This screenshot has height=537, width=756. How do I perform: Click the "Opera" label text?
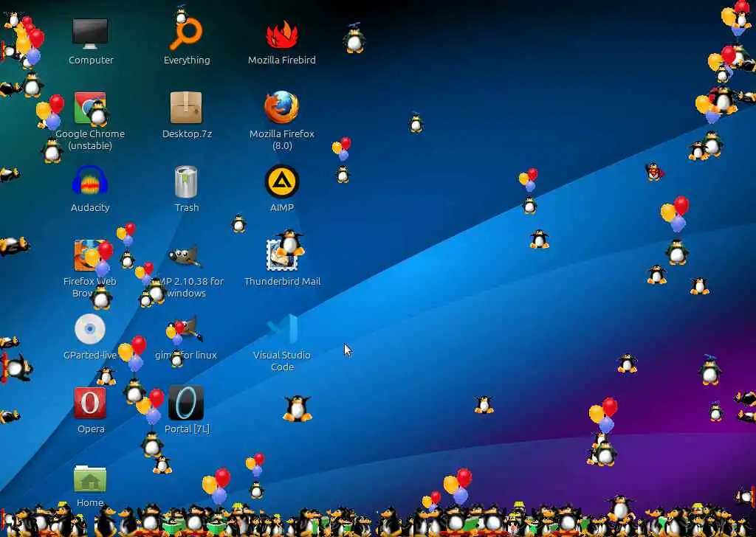point(91,429)
